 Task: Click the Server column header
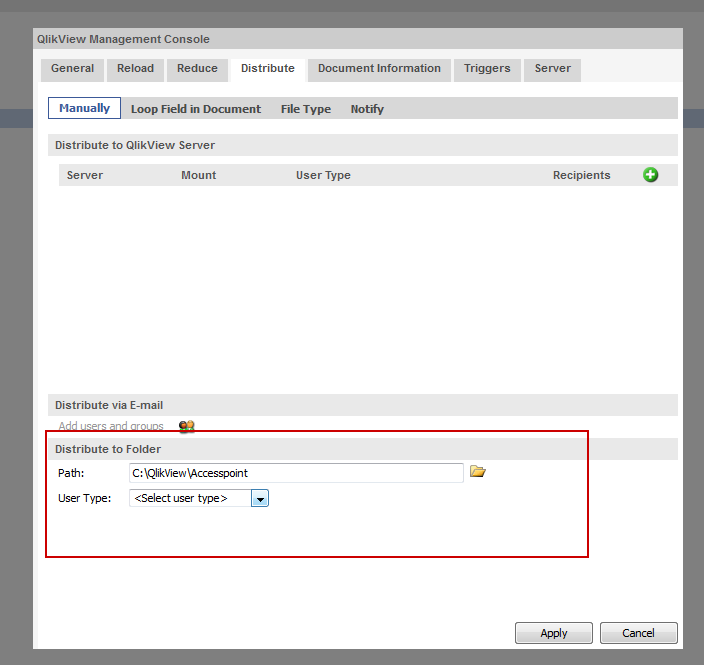point(85,175)
